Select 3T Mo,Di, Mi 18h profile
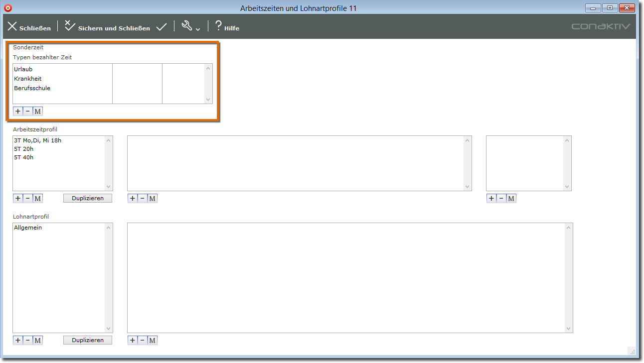This screenshot has height=363, width=644. pyautogui.click(x=38, y=140)
